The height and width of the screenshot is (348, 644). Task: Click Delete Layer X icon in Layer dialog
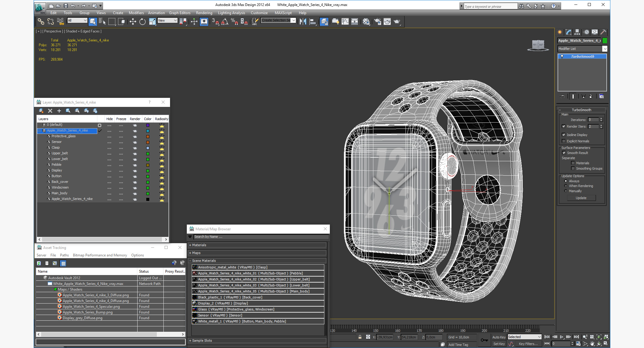click(50, 111)
